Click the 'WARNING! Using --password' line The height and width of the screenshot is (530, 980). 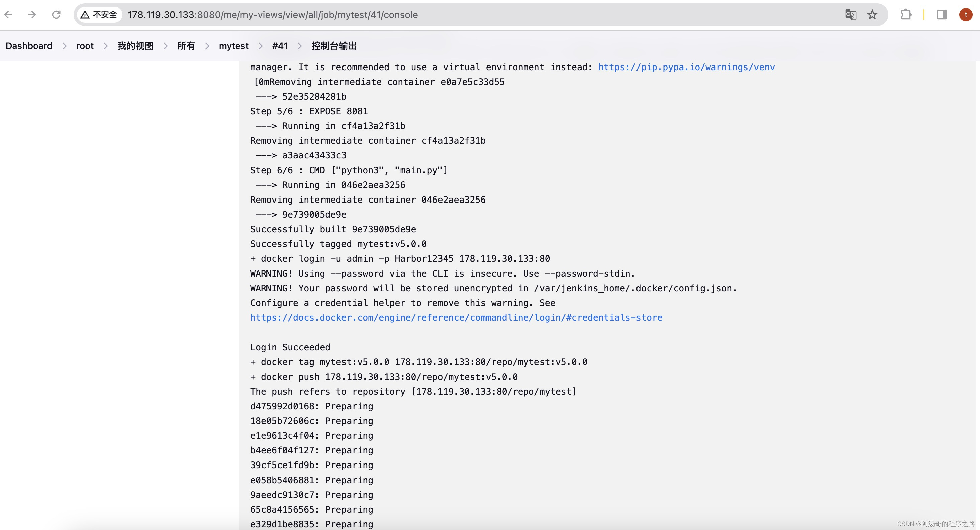(x=443, y=273)
